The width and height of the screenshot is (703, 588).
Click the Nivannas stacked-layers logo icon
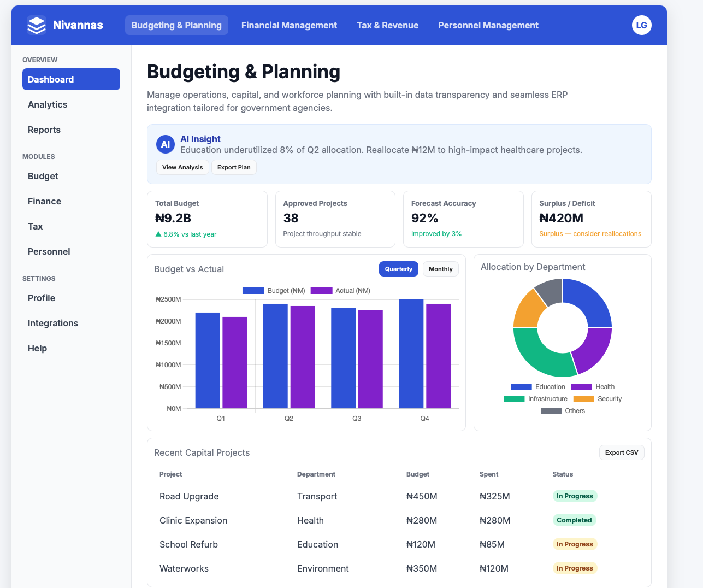[x=37, y=25]
